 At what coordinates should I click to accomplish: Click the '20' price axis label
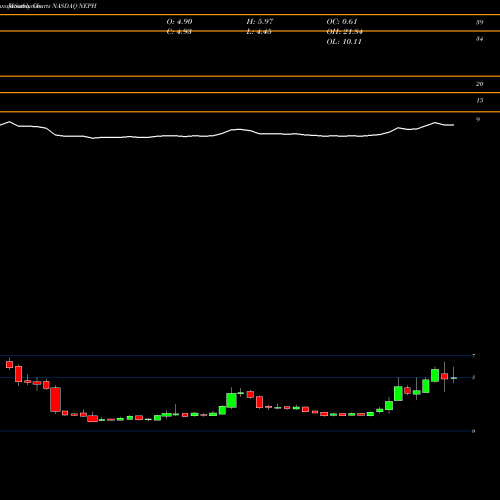[x=479, y=84]
